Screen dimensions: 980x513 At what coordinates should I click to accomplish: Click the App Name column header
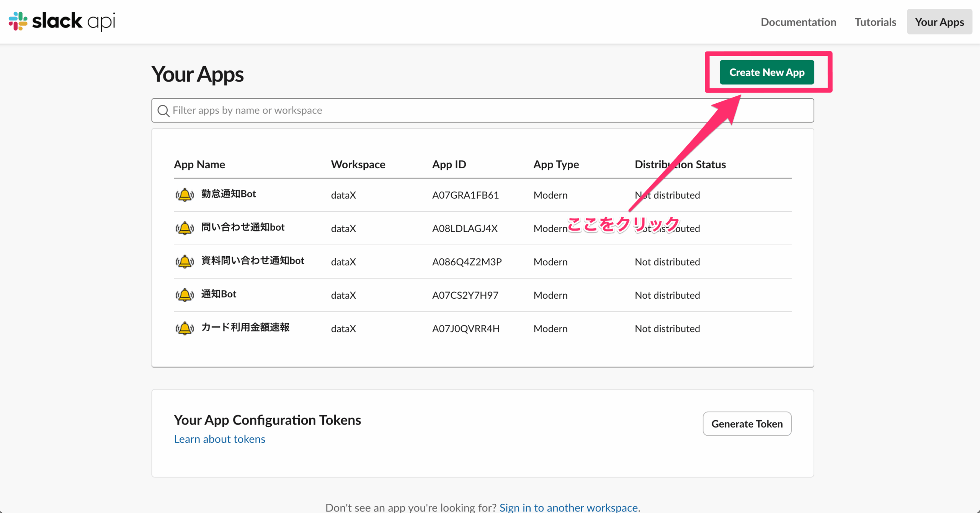[199, 164]
